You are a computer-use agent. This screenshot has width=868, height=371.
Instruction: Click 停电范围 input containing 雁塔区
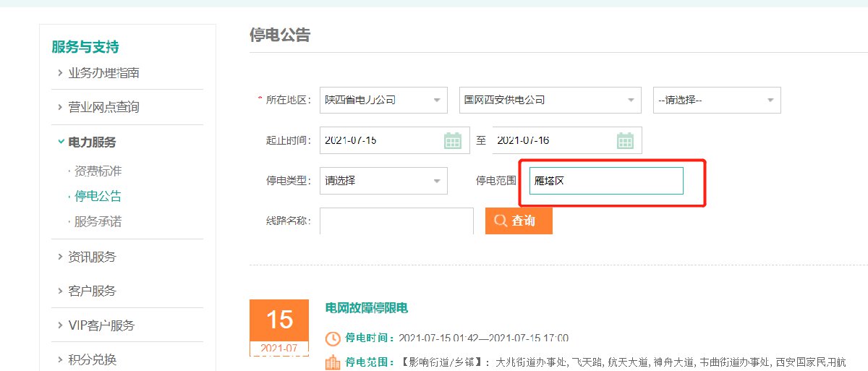coord(606,181)
